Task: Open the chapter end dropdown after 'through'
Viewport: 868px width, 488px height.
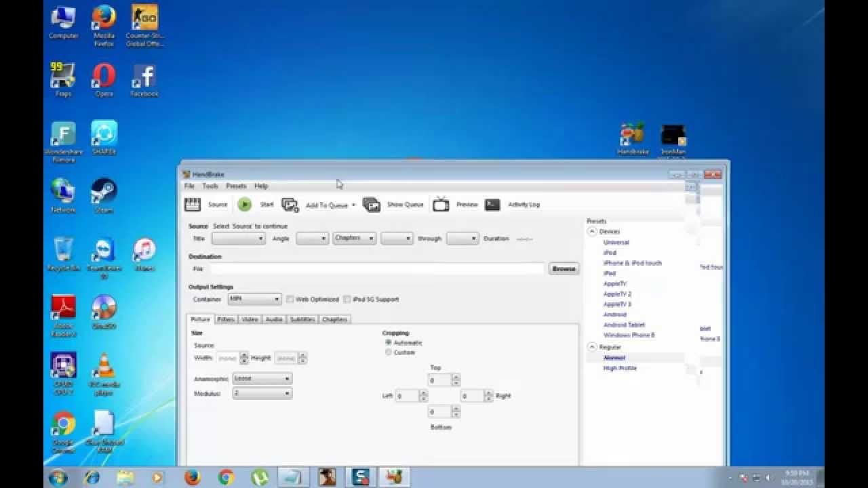Action: [x=462, y=239]
